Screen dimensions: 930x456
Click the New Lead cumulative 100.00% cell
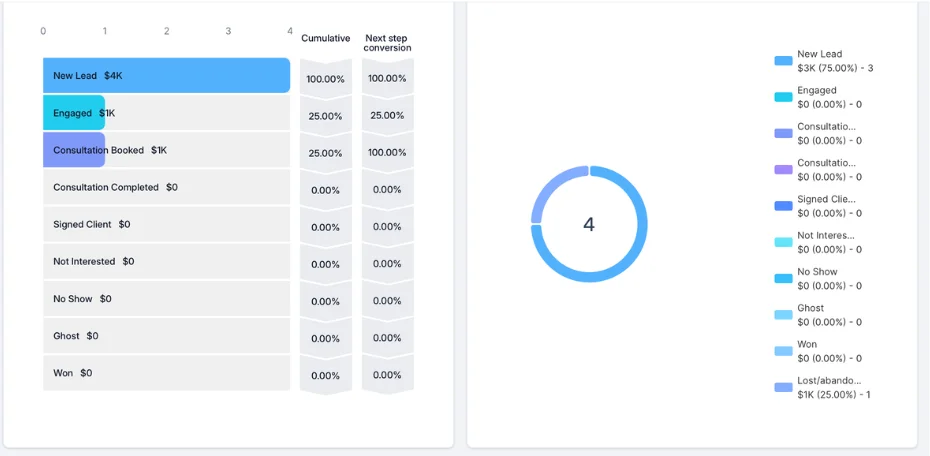[x=326, y=79]
